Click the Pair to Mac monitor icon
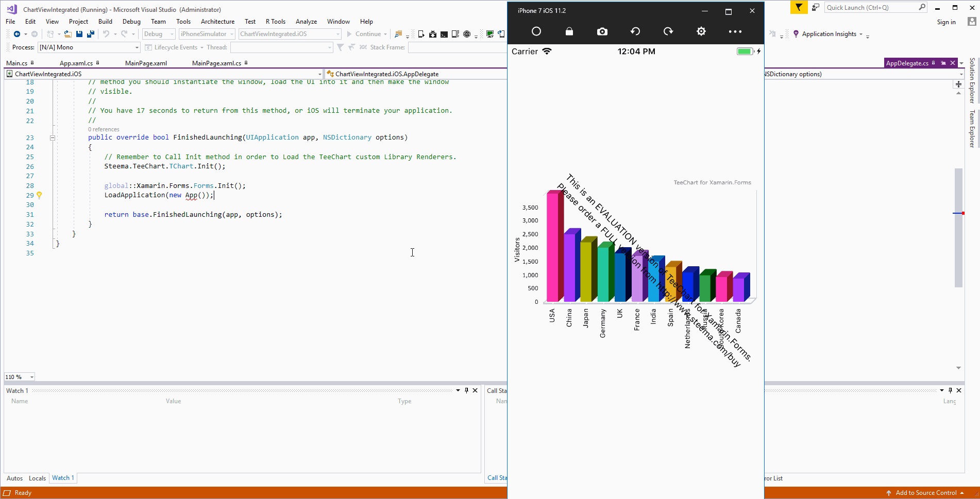 [489, 34]
